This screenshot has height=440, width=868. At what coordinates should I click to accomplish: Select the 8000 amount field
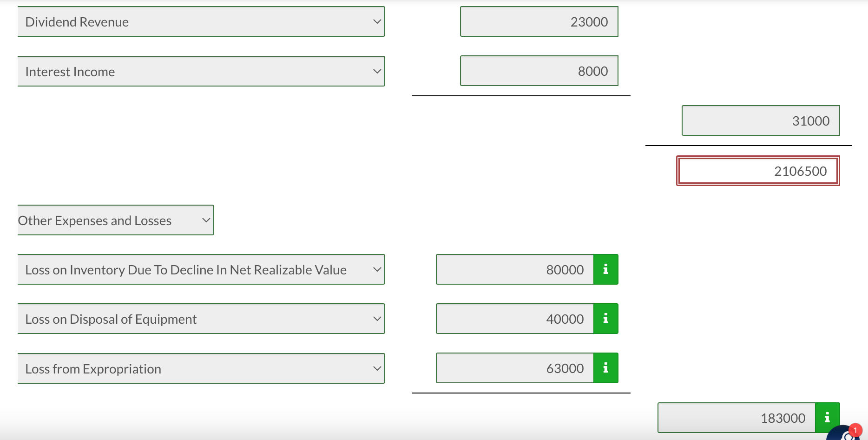539,71
